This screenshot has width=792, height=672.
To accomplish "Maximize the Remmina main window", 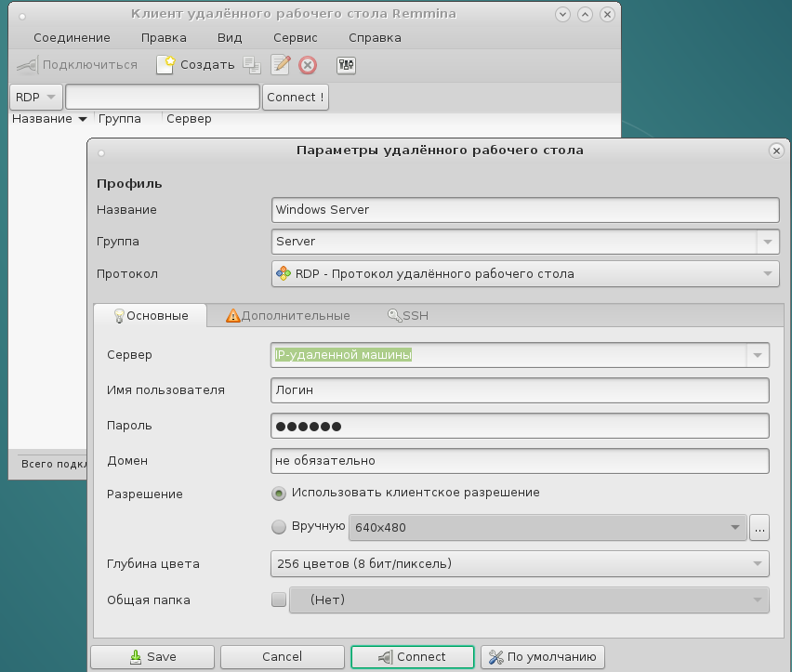I will click(585, 15).
